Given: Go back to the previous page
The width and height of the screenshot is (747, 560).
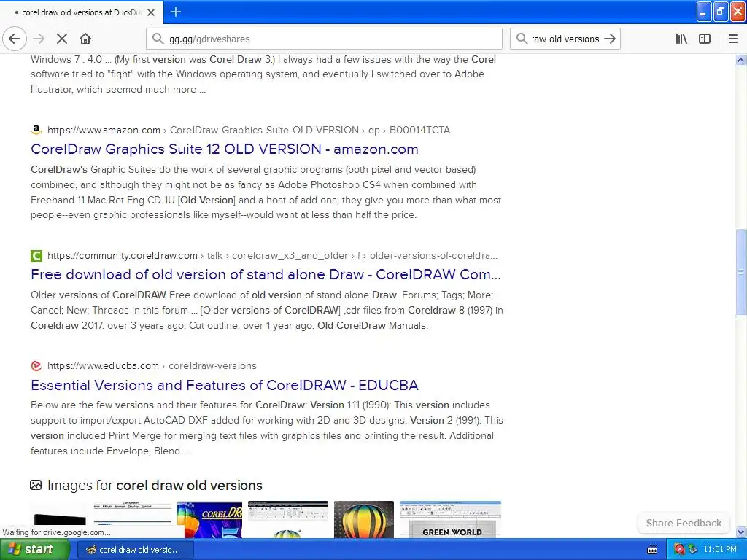Looking at the screenshot, I should point(15,39).
